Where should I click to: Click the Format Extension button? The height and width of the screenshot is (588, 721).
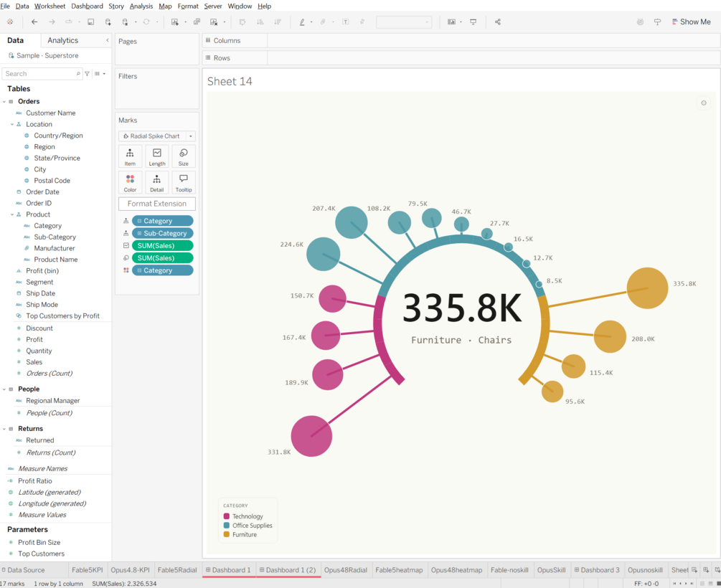157,204
